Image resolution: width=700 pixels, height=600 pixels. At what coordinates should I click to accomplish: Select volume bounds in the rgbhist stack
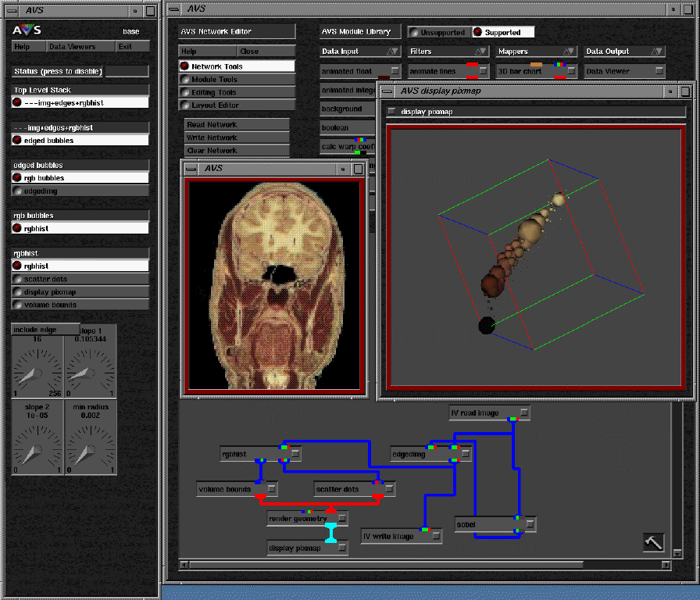(80, 305)
